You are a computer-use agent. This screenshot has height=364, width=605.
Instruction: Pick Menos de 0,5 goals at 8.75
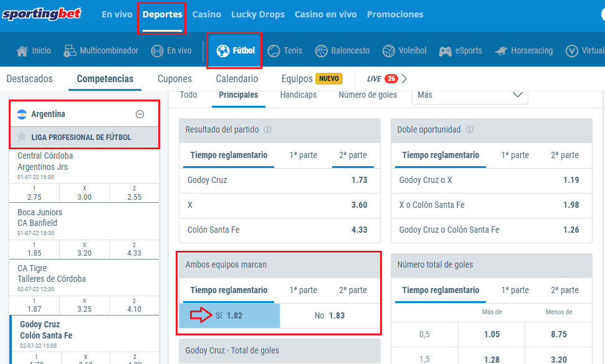559,334
